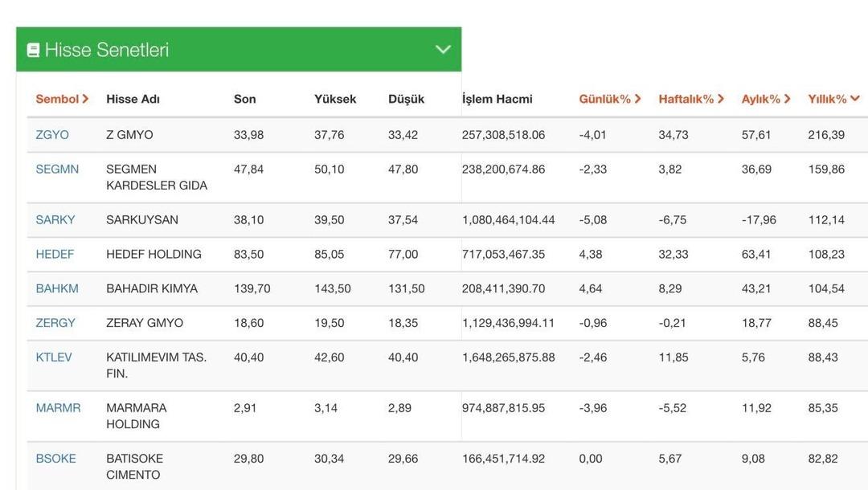Screen dimensions: 868x490
Task: Sort table by Sembol column
Action: [62, 99]
